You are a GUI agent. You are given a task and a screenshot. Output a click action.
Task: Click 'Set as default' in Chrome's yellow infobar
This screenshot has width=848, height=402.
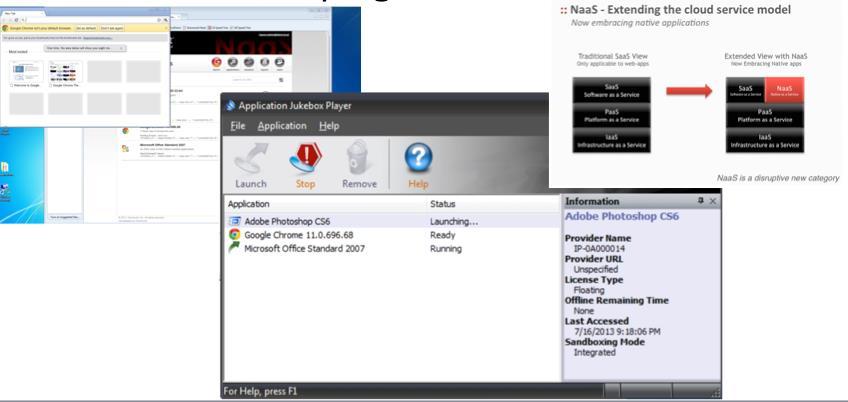pos(85,28)
